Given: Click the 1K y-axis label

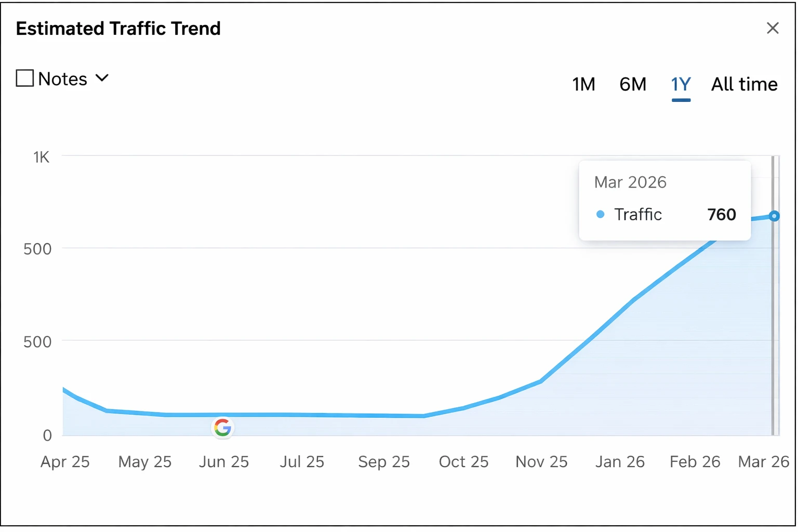Looking at the screenshot, I should [42, 157].
